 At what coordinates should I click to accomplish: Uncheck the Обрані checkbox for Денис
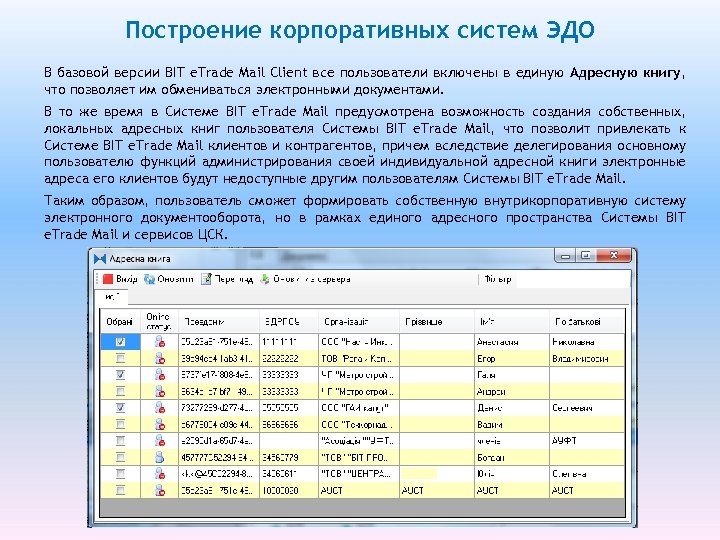[120, 408]
